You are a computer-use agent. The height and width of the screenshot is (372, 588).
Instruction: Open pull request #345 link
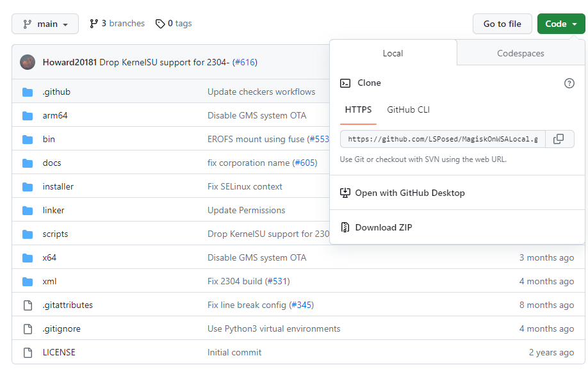tap(301, 305)
